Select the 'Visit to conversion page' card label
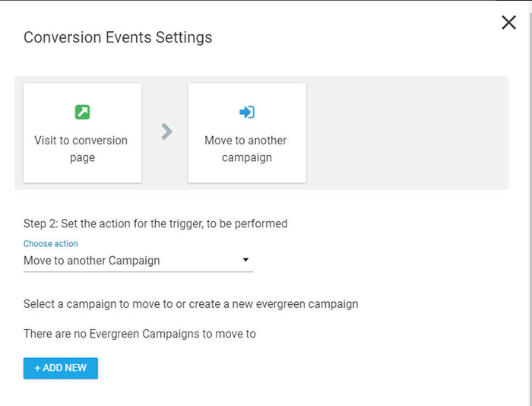The height and width of the screenshot is (406, 532). tap(81, 149)
